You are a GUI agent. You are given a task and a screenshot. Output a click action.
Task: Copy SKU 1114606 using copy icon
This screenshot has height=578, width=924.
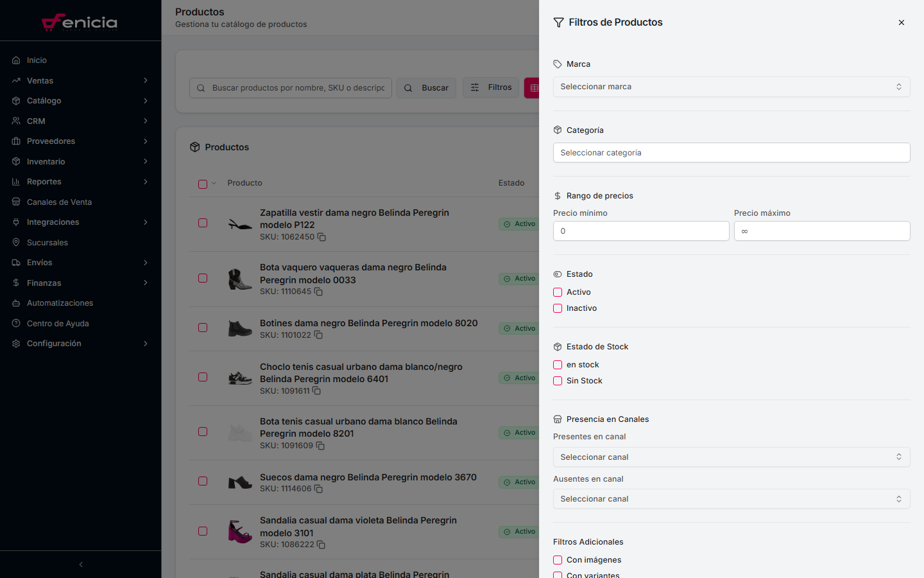click(x=318, y=489)
